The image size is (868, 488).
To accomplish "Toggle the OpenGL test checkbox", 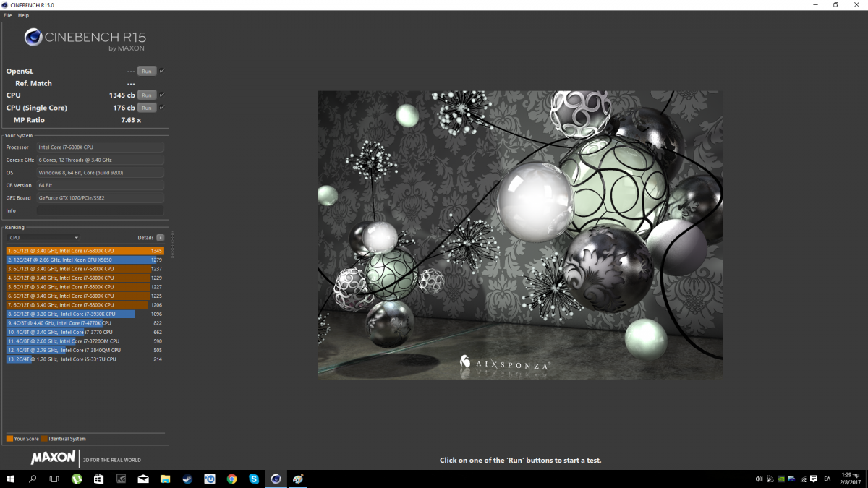I will pos(162,71).
